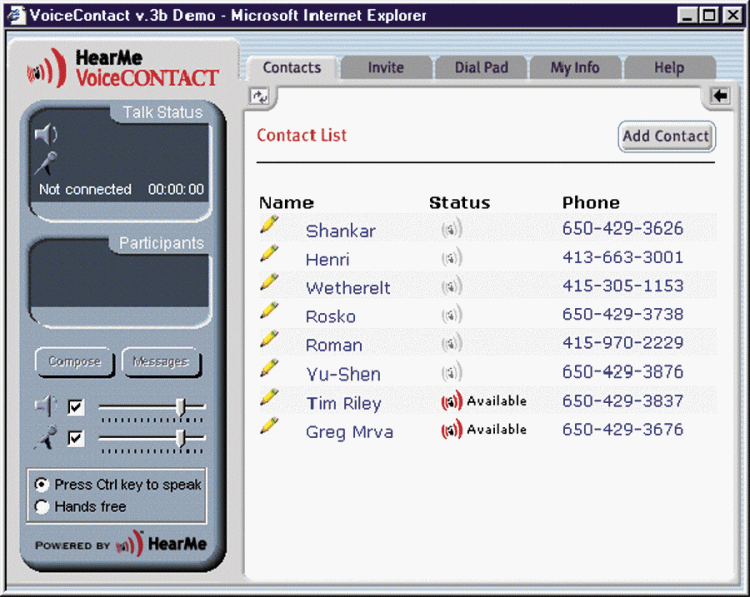Open Rosko contact link
The image size is (750, 597).
click(x=331, y=317)
